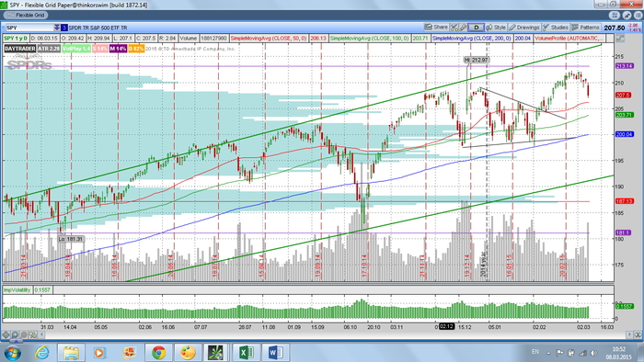
Task: Click the EN language indicator
Action: click(x=535, y=352)
